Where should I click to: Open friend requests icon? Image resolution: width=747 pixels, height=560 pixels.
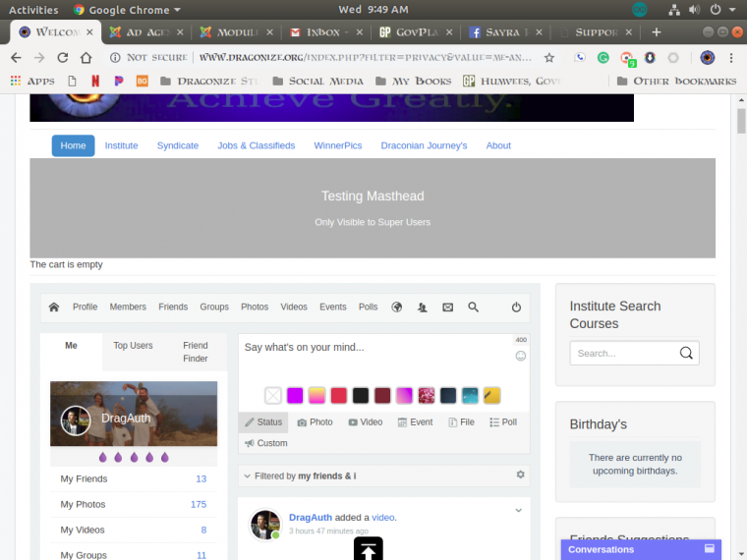pos(422,308)
